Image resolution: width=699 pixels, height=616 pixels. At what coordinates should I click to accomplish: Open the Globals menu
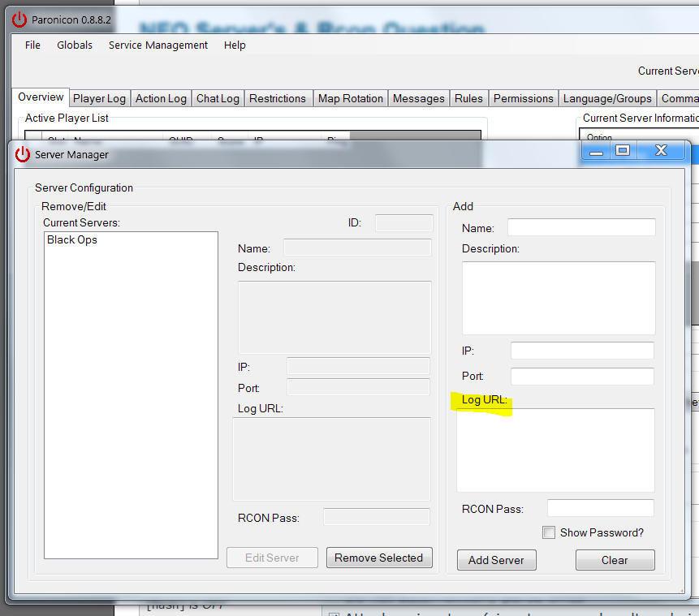click(x=75, y=45)
